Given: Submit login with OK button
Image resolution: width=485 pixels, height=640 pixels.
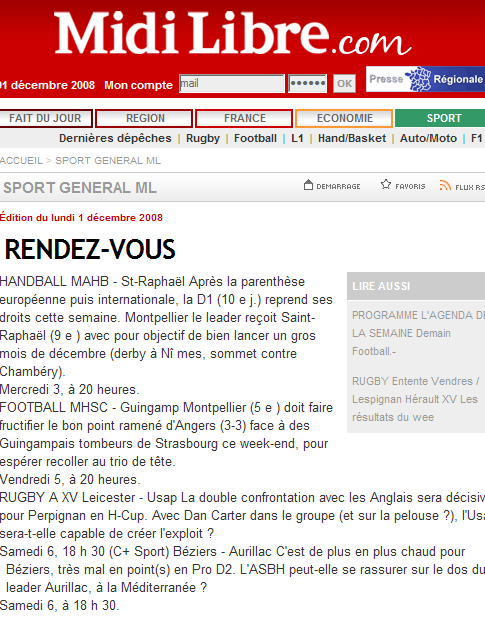Looking at the screenshot, I should tap(344, 83).
